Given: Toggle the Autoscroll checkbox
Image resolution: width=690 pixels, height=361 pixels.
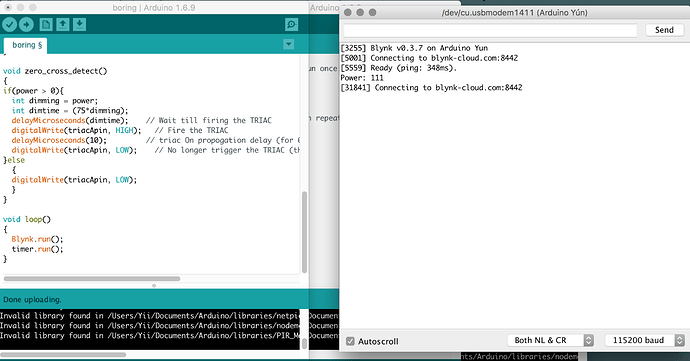Looking at the screenshot, I should coord(350,341).
